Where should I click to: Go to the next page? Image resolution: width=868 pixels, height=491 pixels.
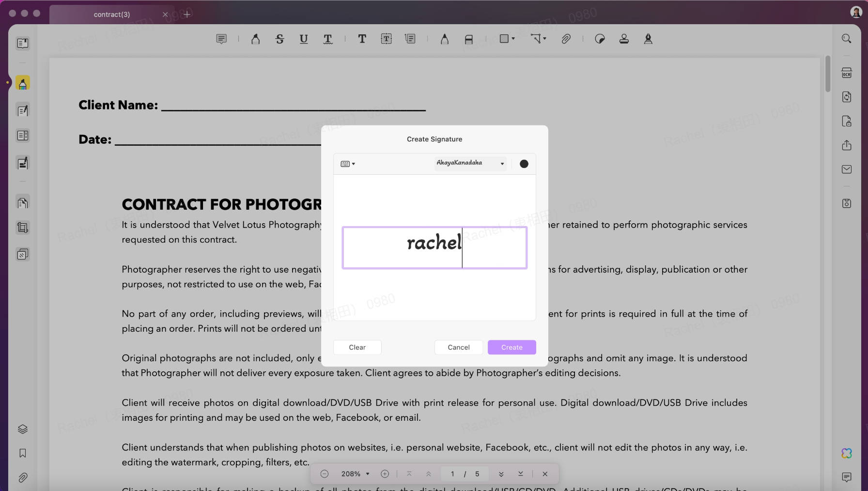tap(501, 474)
